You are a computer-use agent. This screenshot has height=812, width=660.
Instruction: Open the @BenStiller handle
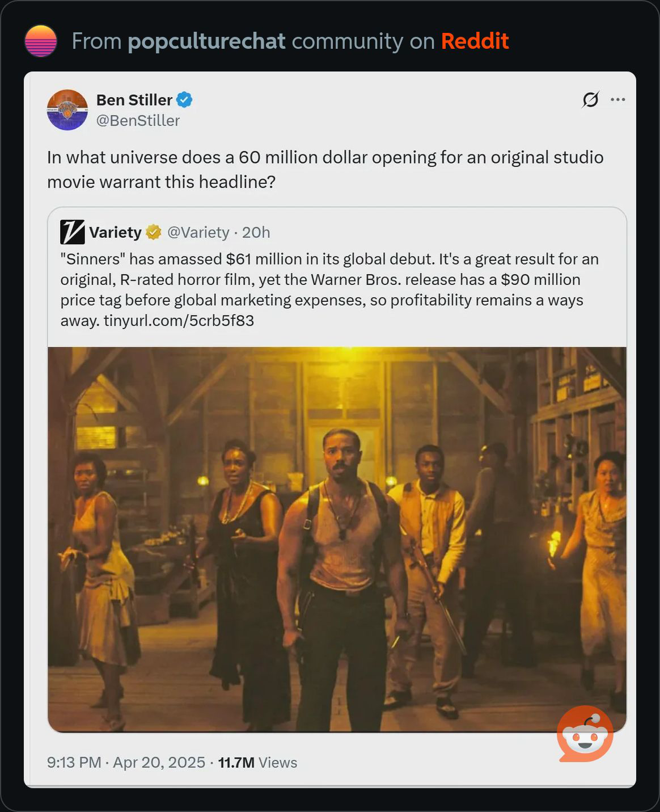click(x=138, y=120)
